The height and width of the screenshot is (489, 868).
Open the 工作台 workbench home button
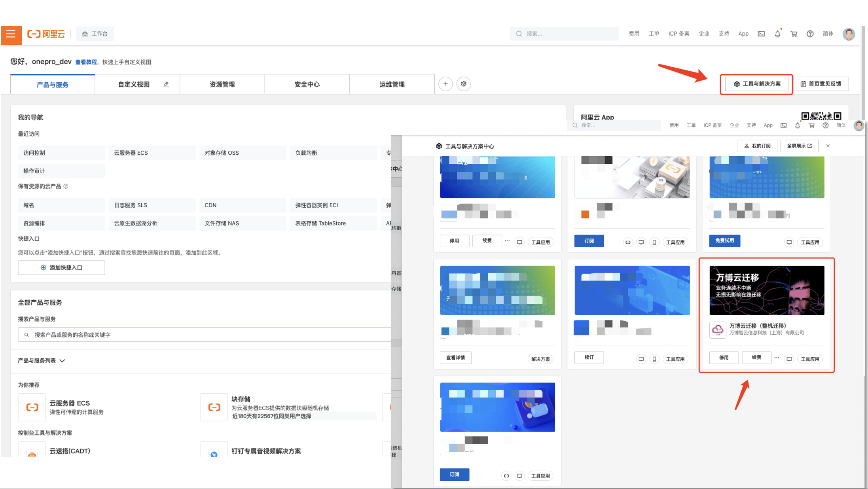tap(95, 34)
